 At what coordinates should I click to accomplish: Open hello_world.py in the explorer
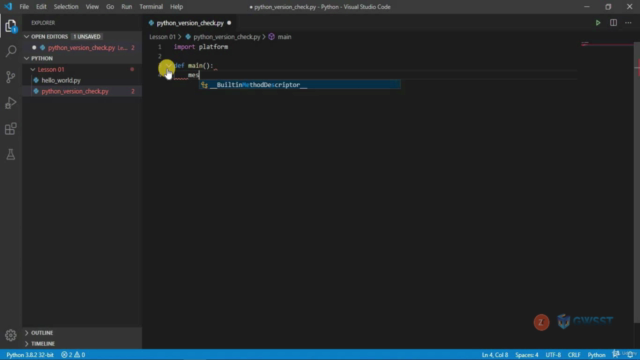point(61,80)
